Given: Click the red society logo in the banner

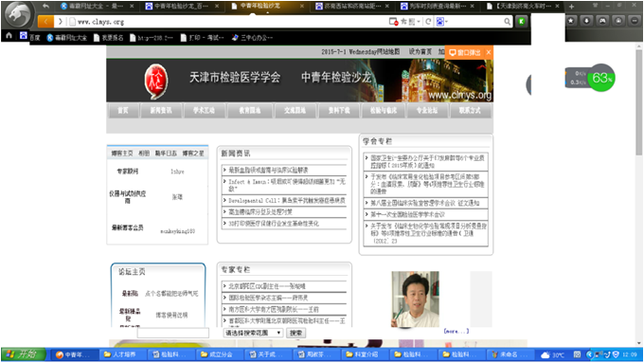Looking at the screenshot, I should click(156, 81).
